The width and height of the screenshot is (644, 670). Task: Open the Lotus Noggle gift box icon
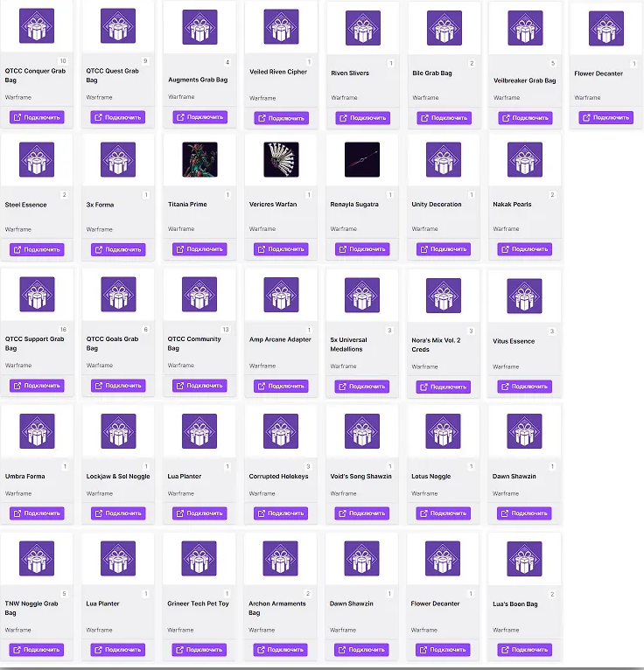443,431
